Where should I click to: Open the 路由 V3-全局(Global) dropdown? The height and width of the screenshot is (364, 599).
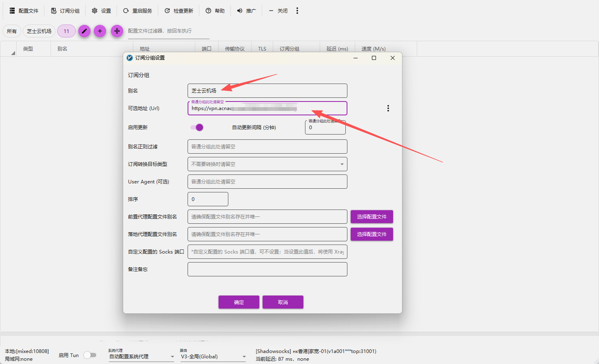pyautogui.click(x=213, y=357)
